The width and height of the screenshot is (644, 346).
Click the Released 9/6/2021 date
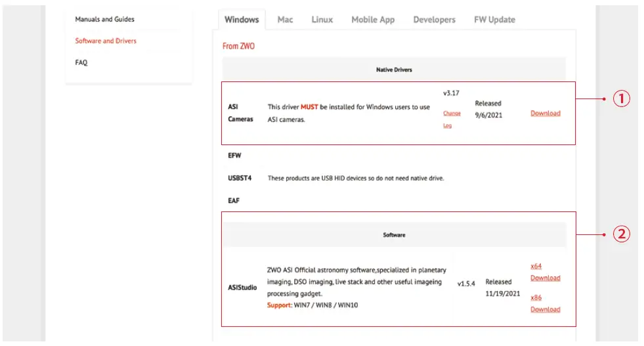pos(488,109)
